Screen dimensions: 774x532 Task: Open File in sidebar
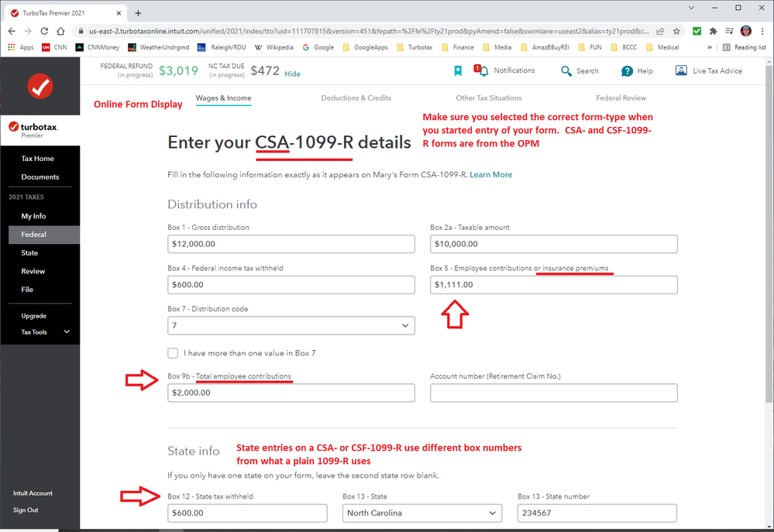tap(27, 289)
